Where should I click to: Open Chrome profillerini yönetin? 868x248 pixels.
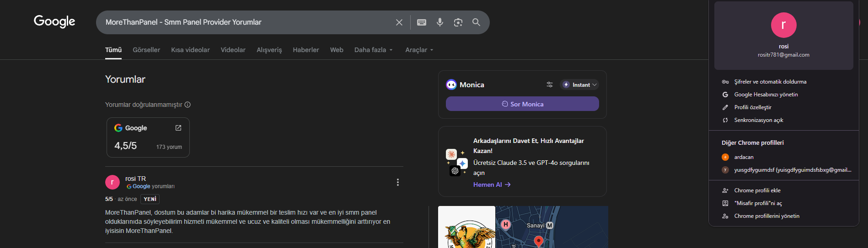pyautogui.click(x=784, y=216)
